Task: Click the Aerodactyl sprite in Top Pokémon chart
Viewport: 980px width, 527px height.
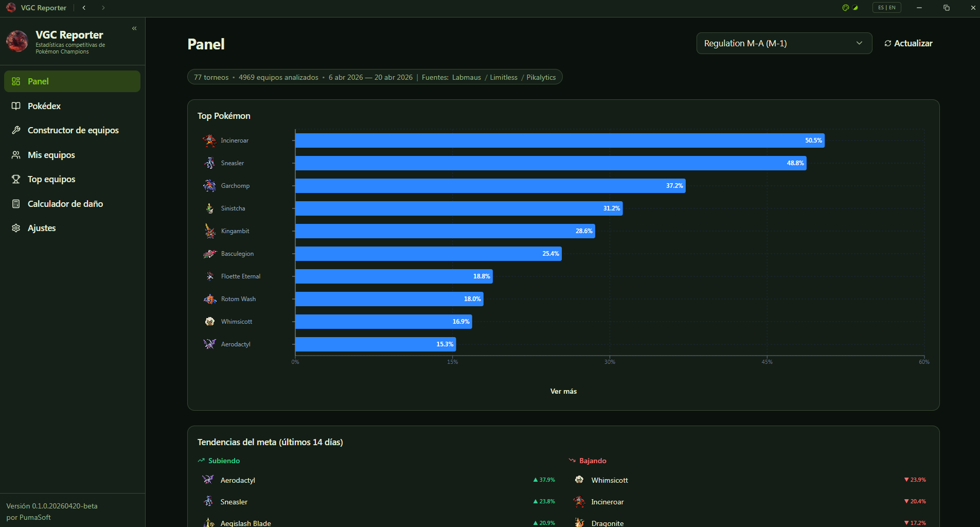Action: pos(209,344)
